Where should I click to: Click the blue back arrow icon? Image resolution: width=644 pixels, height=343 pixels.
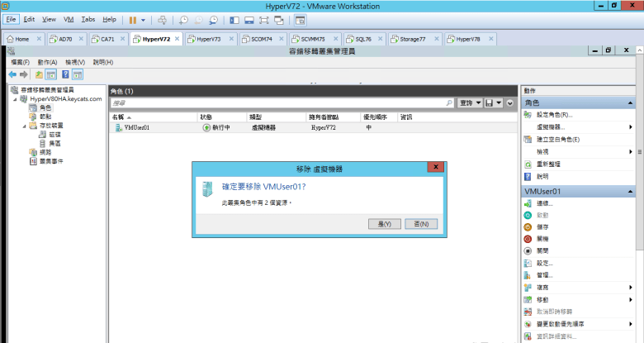[x=12, y=74]
